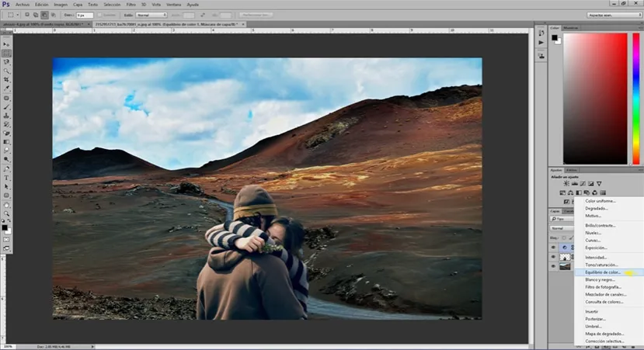This screenshot has width=644, height=350.
Task: Select the Move tool
Action: [7, 44]
